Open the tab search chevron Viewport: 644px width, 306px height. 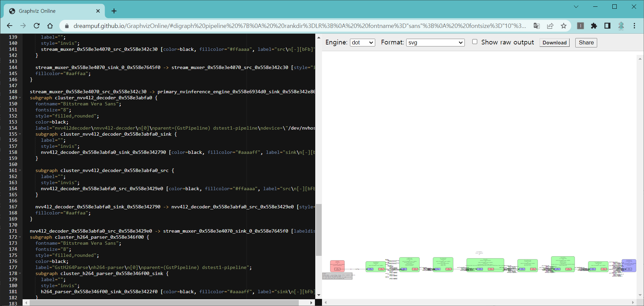576,7
